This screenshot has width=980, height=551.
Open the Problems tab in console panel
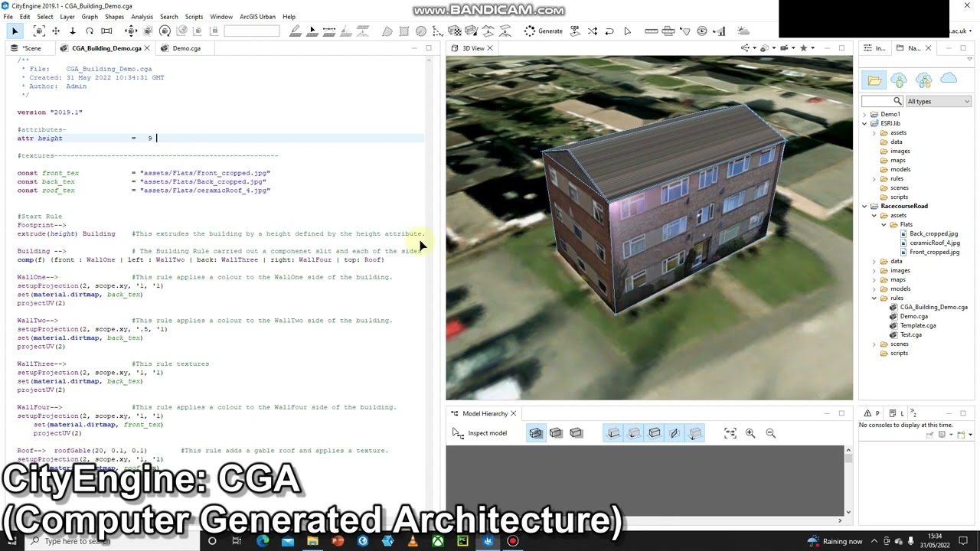click(871, 413)
